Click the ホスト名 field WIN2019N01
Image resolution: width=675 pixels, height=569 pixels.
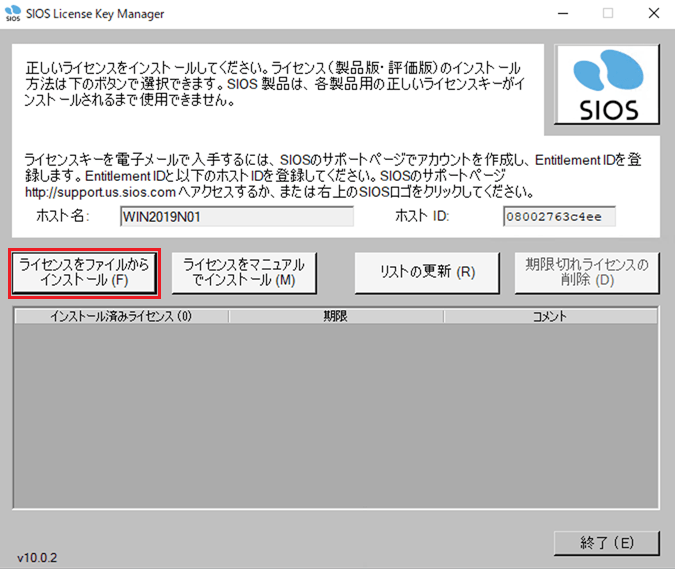point(237,216)
